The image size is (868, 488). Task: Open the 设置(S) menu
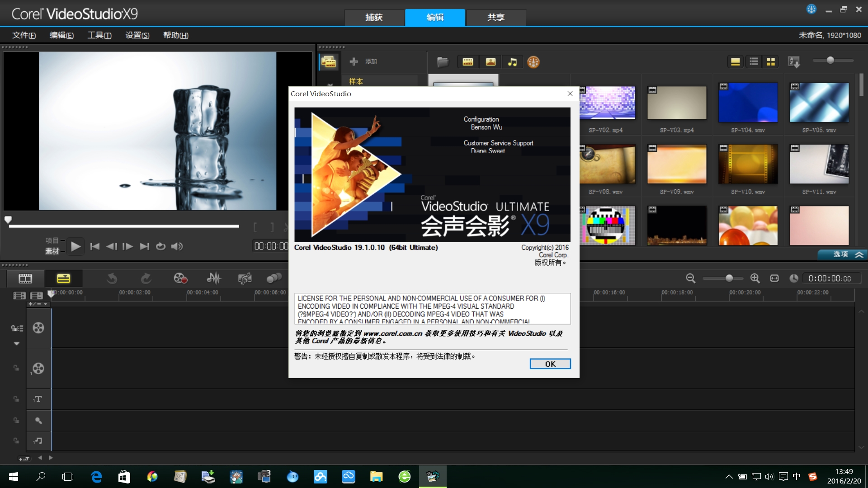point(137,35)
